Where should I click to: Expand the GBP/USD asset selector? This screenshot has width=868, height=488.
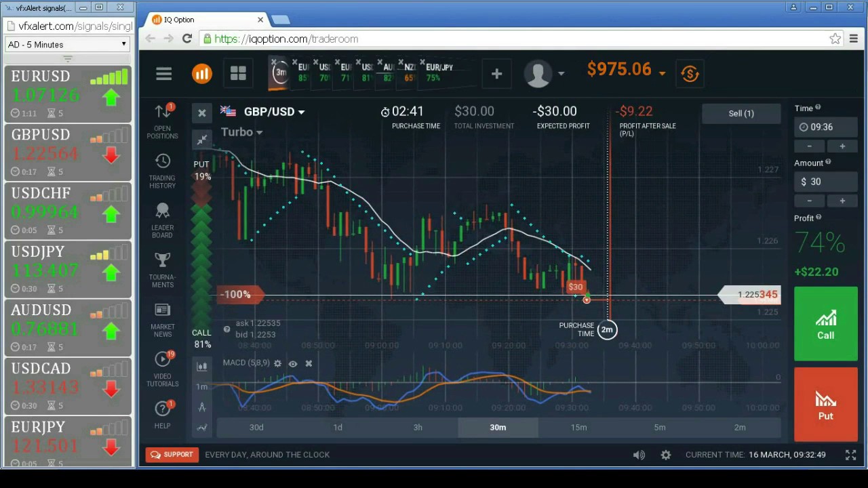click(x=274, y=112)
